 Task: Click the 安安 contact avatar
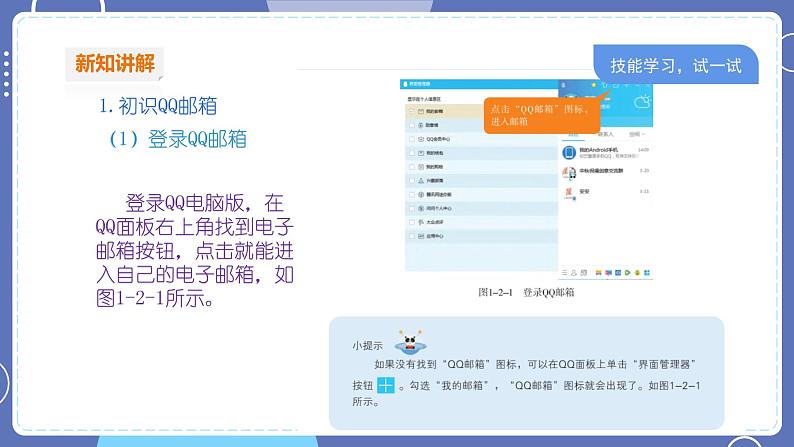point(568,192)
